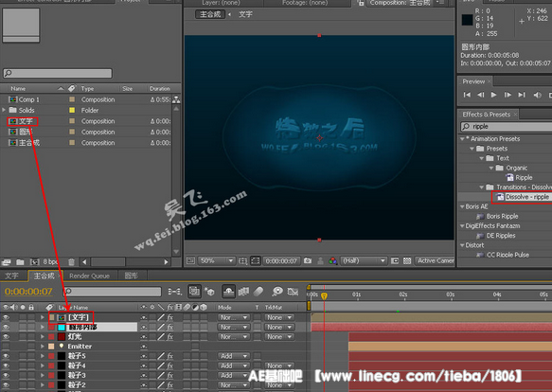
Task: Toggle hide shy layers switch
Action: point(228,291)
